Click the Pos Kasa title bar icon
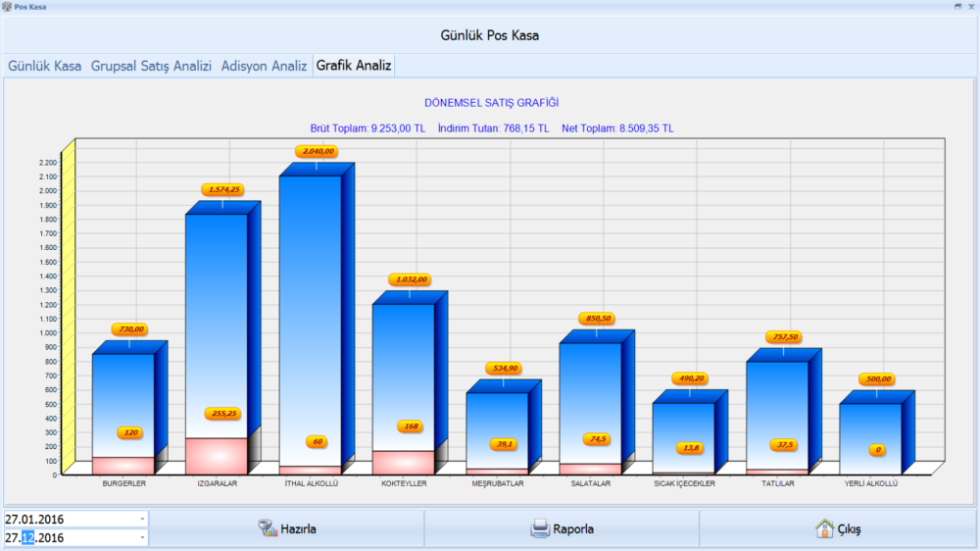Screen dimensions: 980x551 point(7,7)
